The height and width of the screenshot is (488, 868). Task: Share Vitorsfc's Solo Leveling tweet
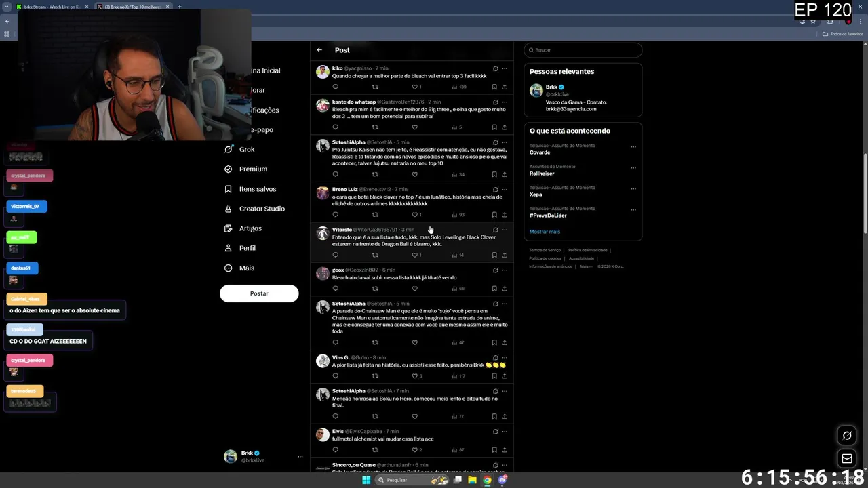[504, 255]
